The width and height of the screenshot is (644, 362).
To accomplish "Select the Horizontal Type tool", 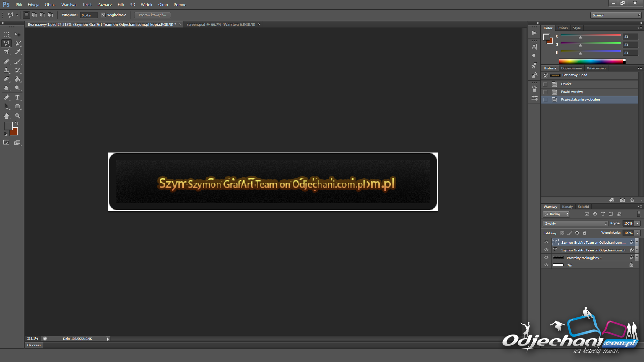I will coord(17,98).
